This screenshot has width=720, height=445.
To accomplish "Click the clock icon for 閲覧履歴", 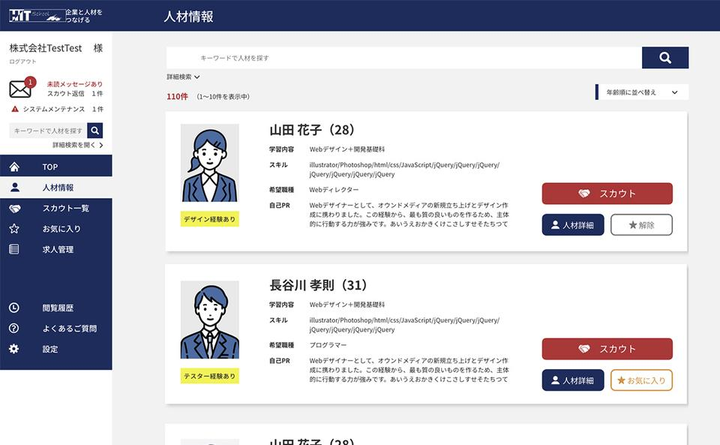I will pos(14,308).
